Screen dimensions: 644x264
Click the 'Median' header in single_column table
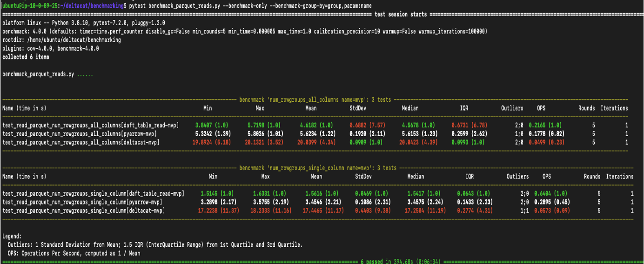[416, 177]
